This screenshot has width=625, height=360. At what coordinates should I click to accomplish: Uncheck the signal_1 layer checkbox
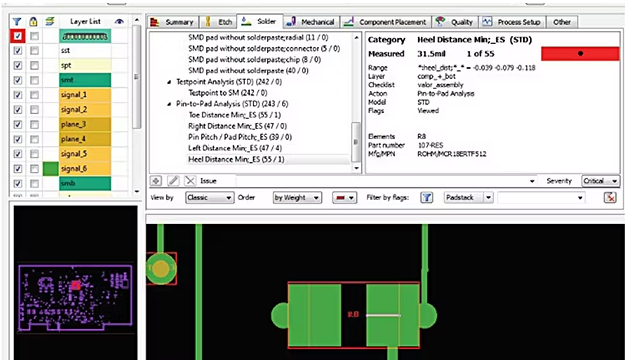point(18,95)
